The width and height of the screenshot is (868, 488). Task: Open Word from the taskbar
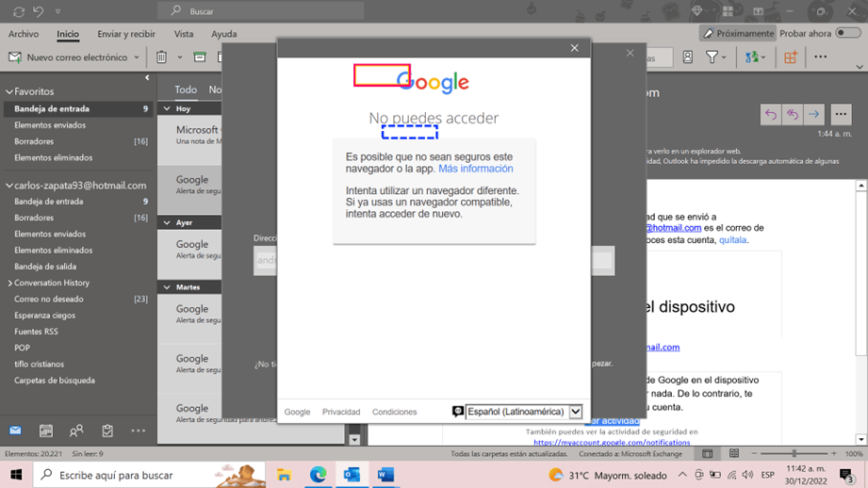pyautogui.click(x=385, y=475)
